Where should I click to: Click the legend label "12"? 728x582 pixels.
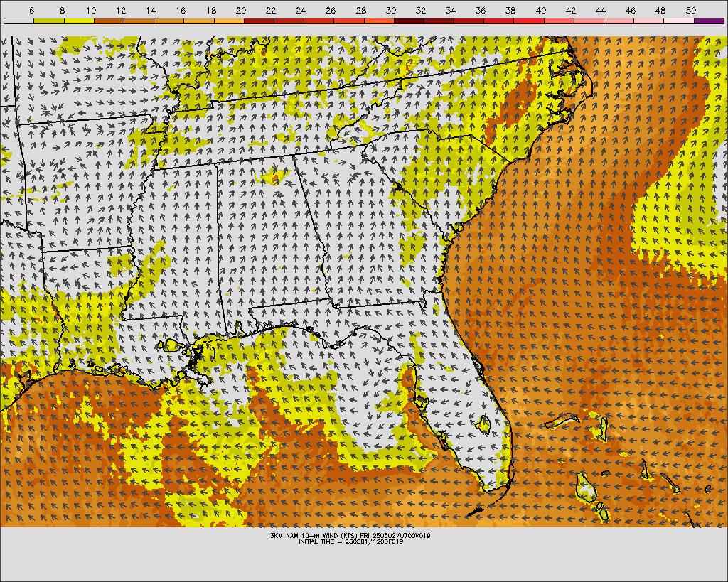click(121, 10)
